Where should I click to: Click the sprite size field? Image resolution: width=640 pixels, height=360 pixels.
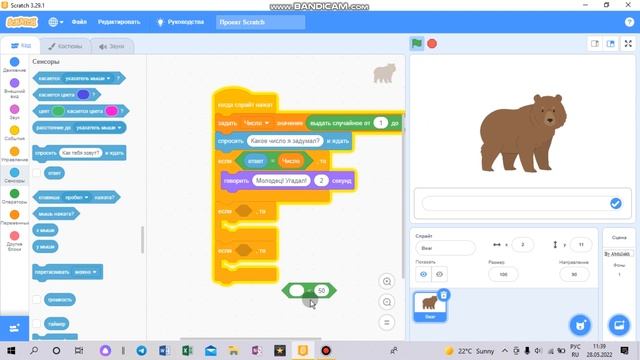(503, 274)
